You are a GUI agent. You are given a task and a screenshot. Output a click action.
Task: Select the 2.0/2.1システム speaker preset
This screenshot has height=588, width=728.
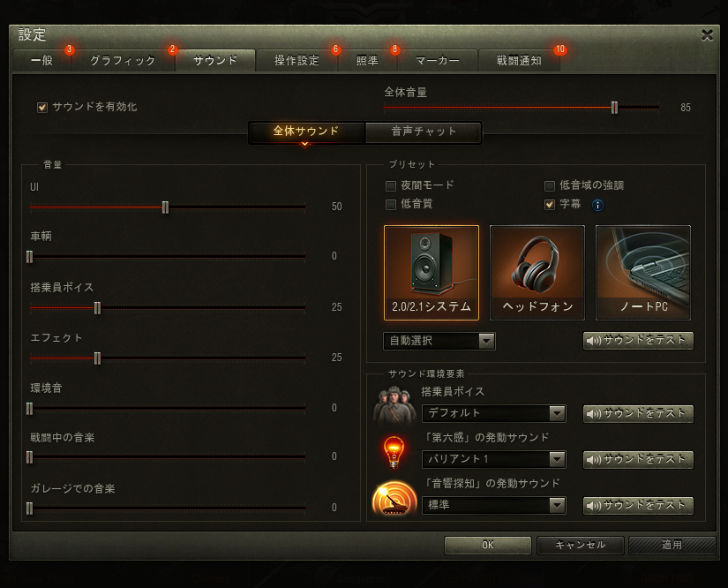coord(432,273)
